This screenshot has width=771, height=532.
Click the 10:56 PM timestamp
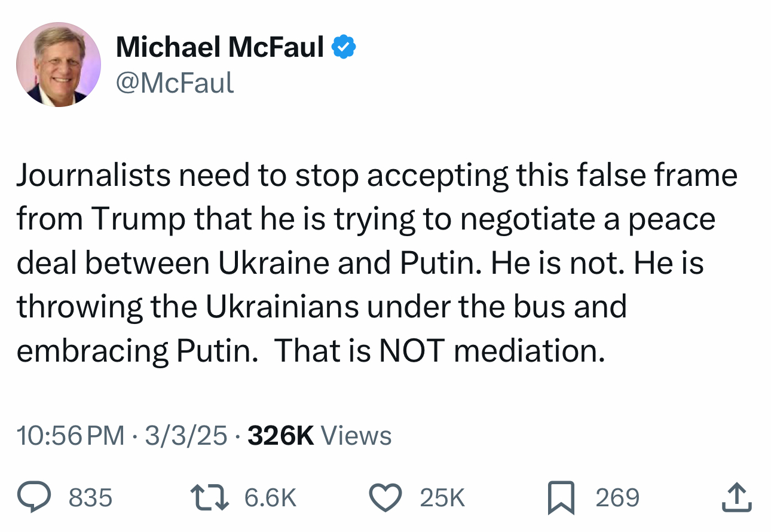coord(71,436)
